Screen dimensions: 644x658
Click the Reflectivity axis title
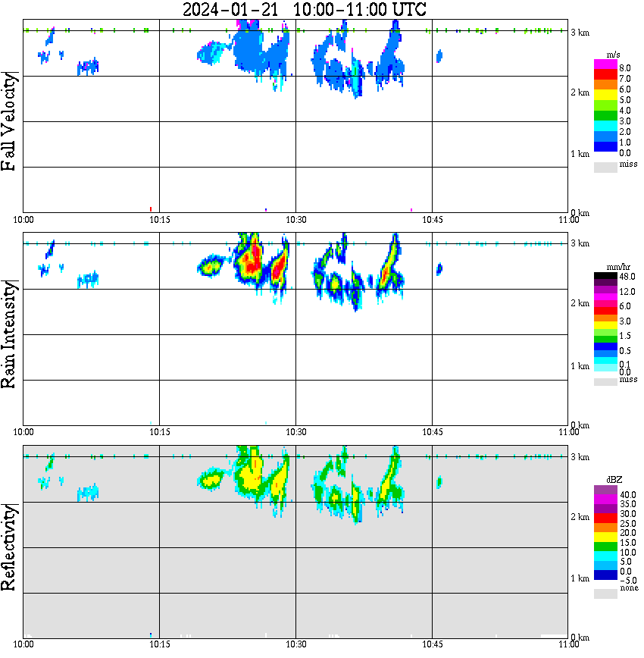[x=9, y=547]
